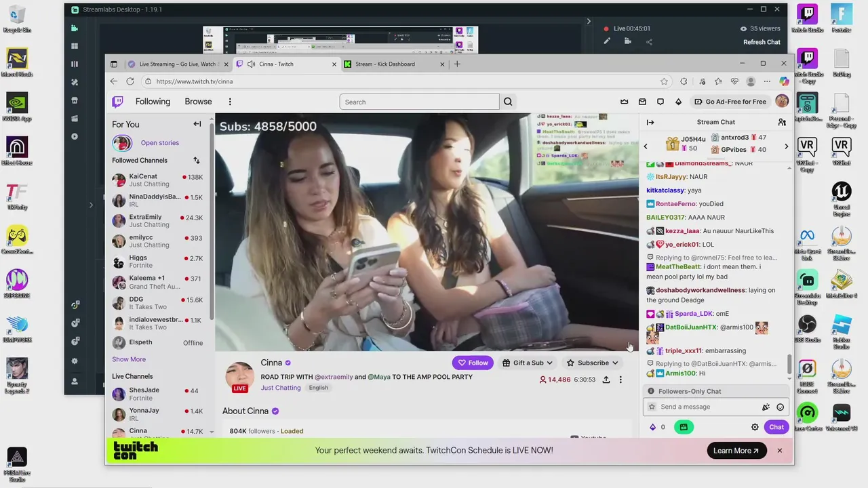Click the Cinna streamer avatar thumbnail
The height and width of the screenshot is (488, 868).
click(239, 376)
